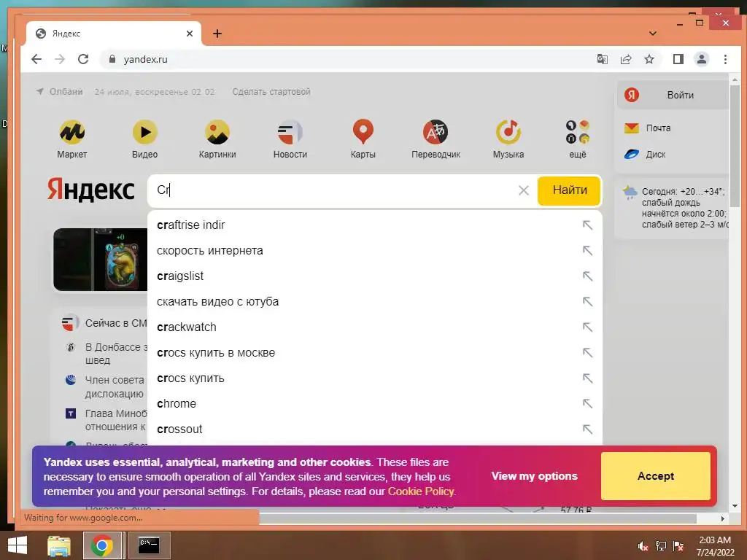Open the Cookie Policy link
The image size is (747, 560).
[421, 491]
